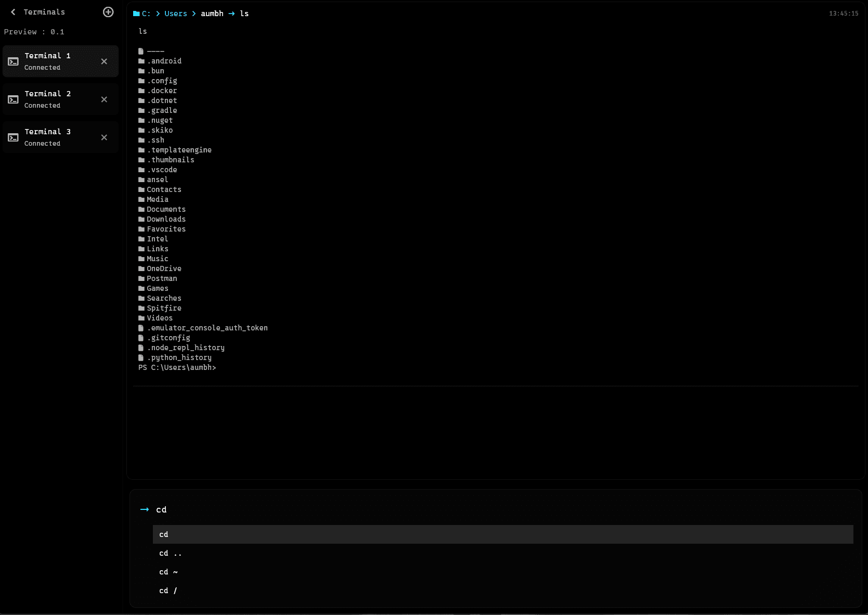Open aumbh from the path breadcrumb
This screenshot has width=868, height=615.
click(x=212, y=14)
